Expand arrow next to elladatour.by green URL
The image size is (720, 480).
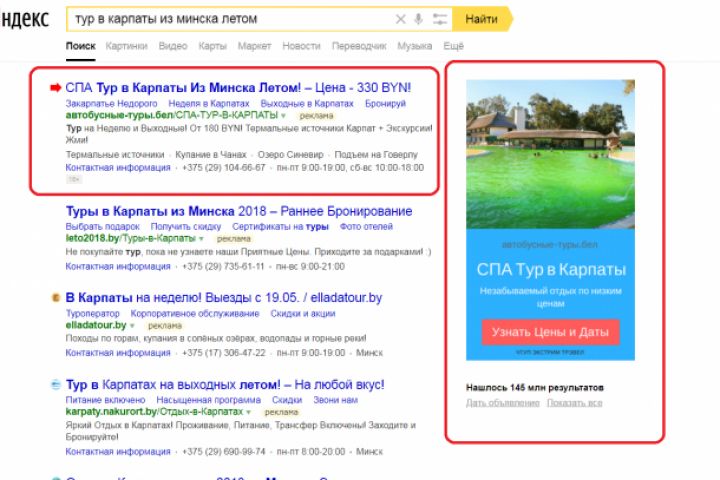click(x=132, y=325)
